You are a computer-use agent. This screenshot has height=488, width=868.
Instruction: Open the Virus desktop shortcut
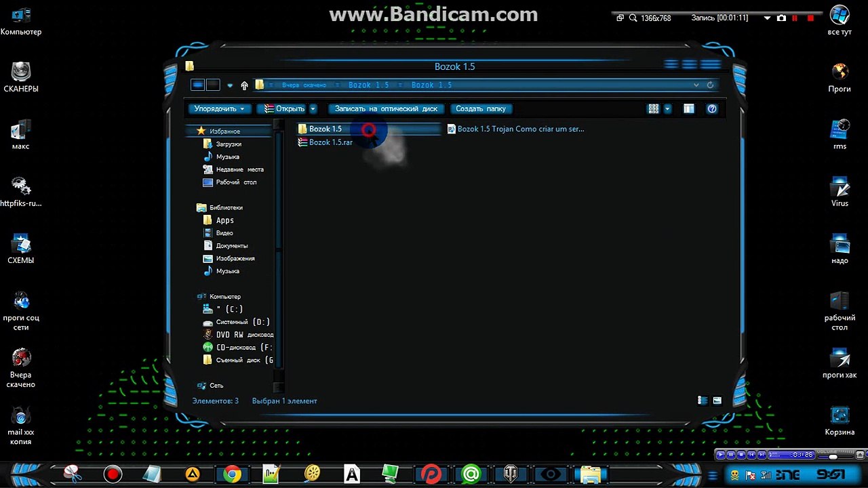coord(840,192)
